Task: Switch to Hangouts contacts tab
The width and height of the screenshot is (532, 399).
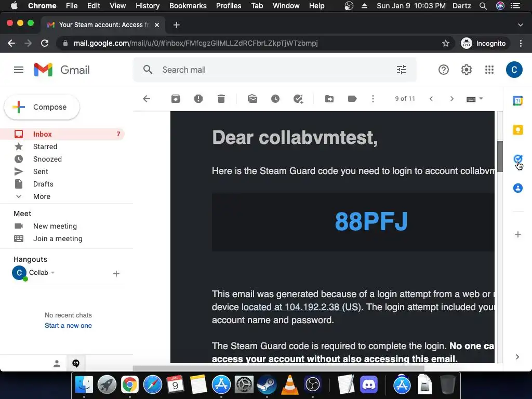Action: click(x=57, y=363)
